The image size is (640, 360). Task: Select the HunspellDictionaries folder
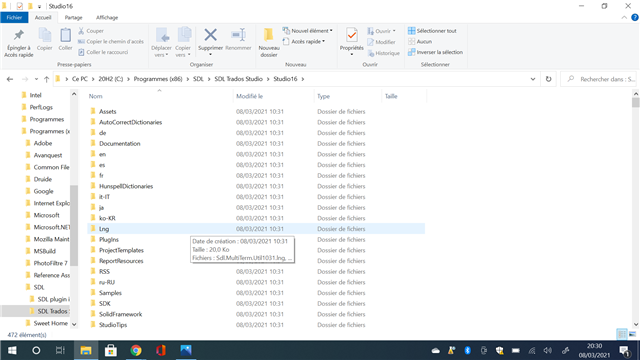pyautogui.click(x=126, y=186)
